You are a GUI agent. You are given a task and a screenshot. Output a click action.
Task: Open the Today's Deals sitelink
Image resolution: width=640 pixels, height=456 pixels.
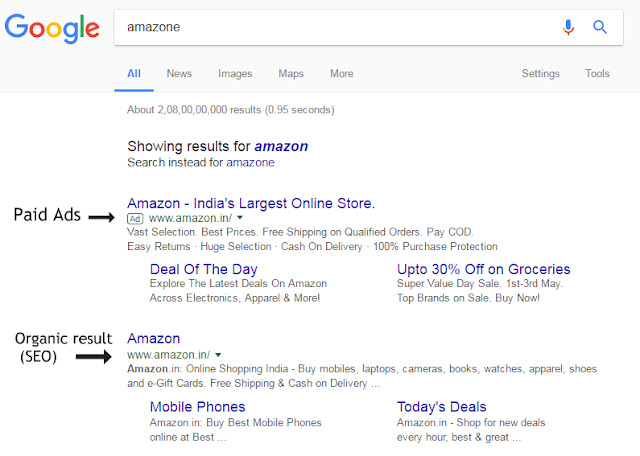tap(442, 407)
